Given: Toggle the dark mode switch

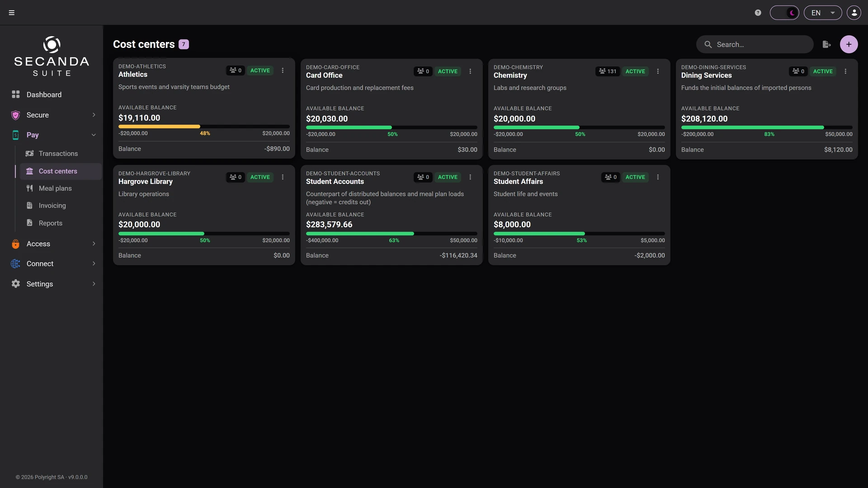Looking at the screenshot, I should (784, 13).
